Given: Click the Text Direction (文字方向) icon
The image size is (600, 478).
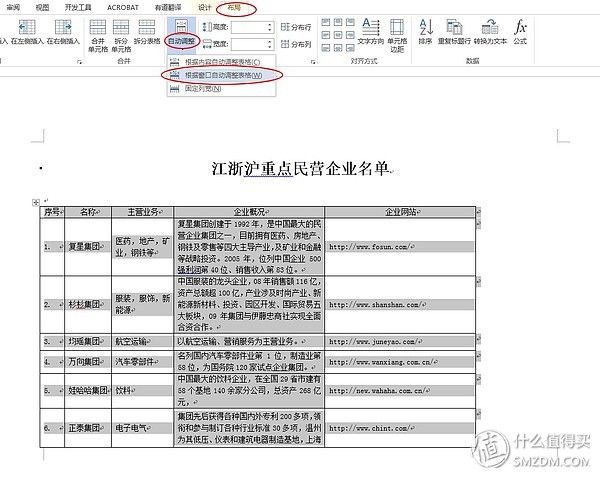Looking at the screenshot, I should (x=371, y=27).
